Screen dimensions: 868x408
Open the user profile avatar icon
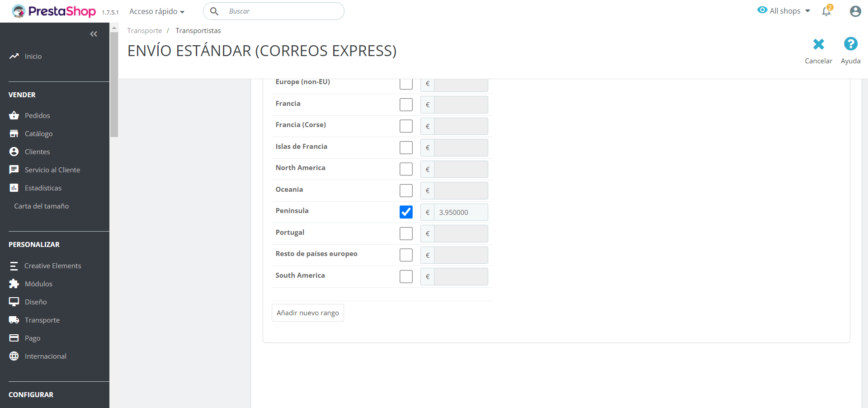855,11
